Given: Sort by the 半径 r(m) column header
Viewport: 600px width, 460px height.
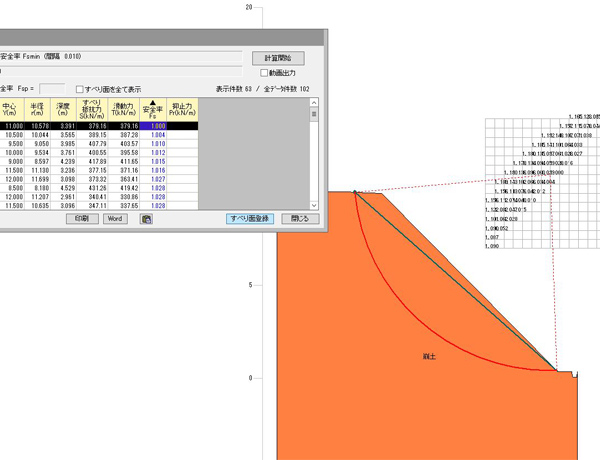Looking at the screenshot, I should point(36,109).
